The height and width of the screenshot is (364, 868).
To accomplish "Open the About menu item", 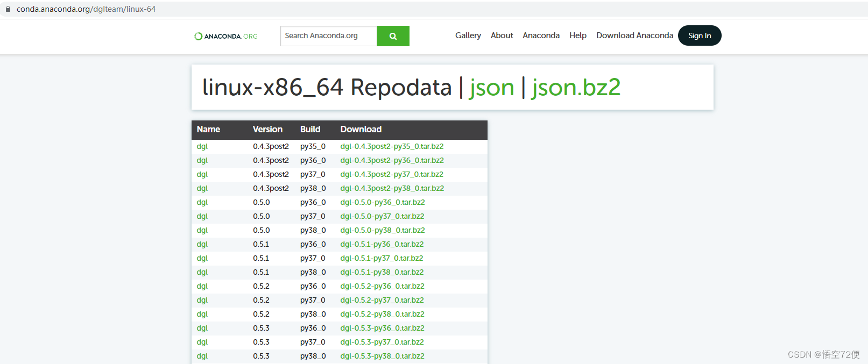I will pos(502,35).
